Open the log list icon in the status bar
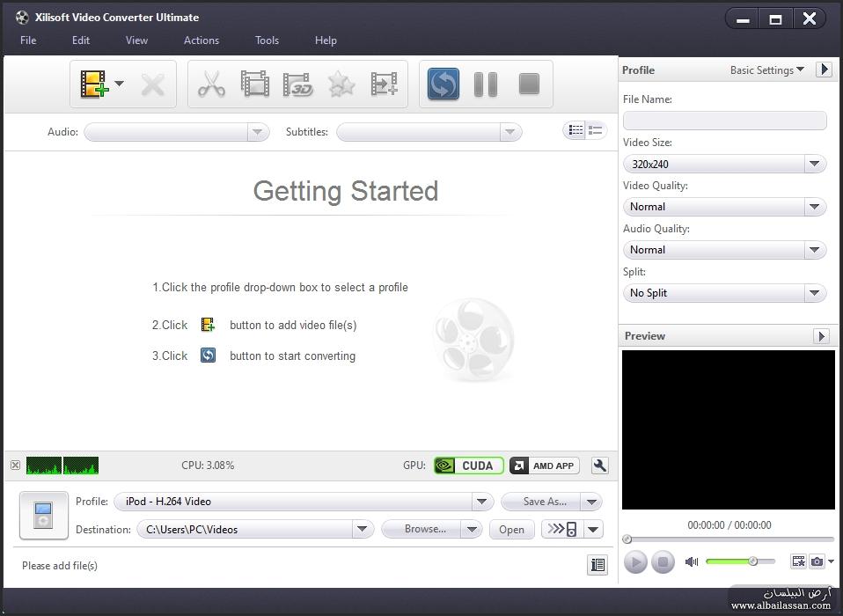The width and height of the screenshot is (843, 616). (x=597, y=564)
